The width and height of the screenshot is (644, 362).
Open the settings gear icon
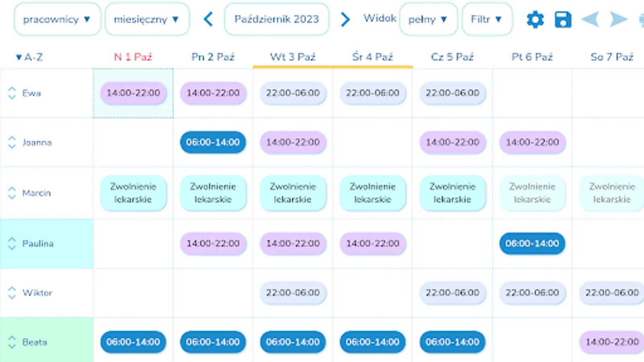coord(535,19)
